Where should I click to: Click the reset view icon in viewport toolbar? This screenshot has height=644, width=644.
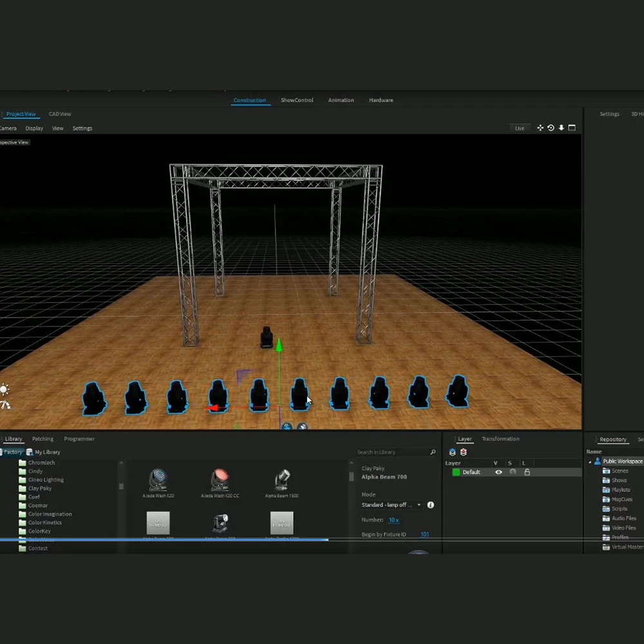551,128
